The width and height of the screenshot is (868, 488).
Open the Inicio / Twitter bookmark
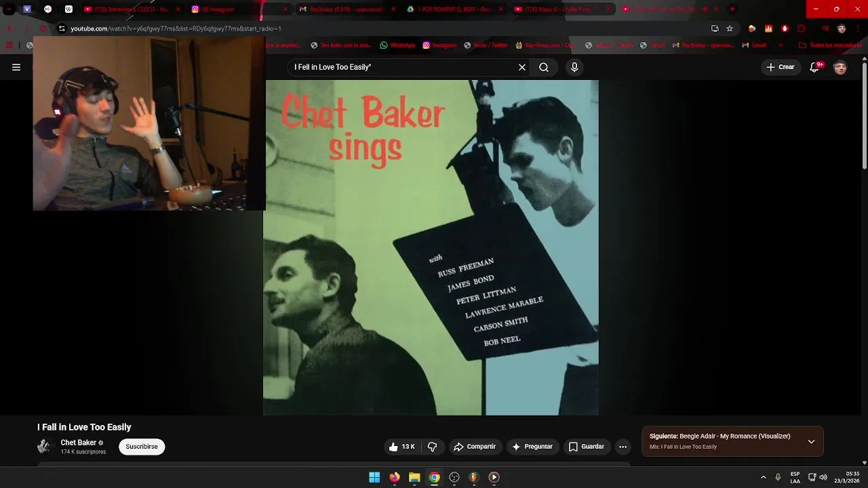point(486,45)
